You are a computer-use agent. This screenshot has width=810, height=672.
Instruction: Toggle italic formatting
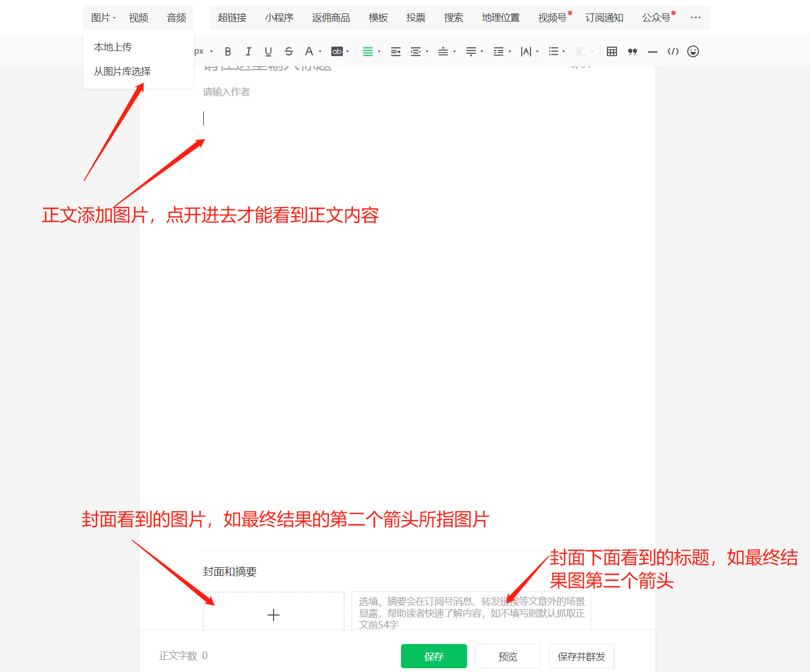point(248,52)
